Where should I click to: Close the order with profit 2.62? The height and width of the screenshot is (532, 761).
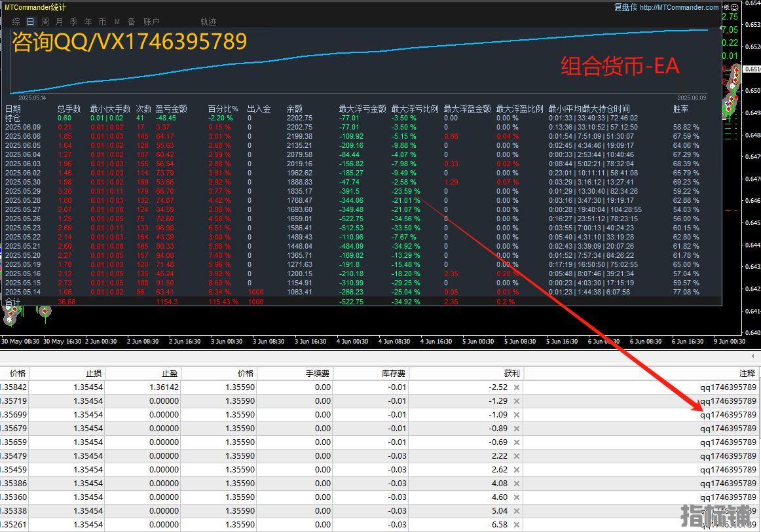[x=516, y=470]
